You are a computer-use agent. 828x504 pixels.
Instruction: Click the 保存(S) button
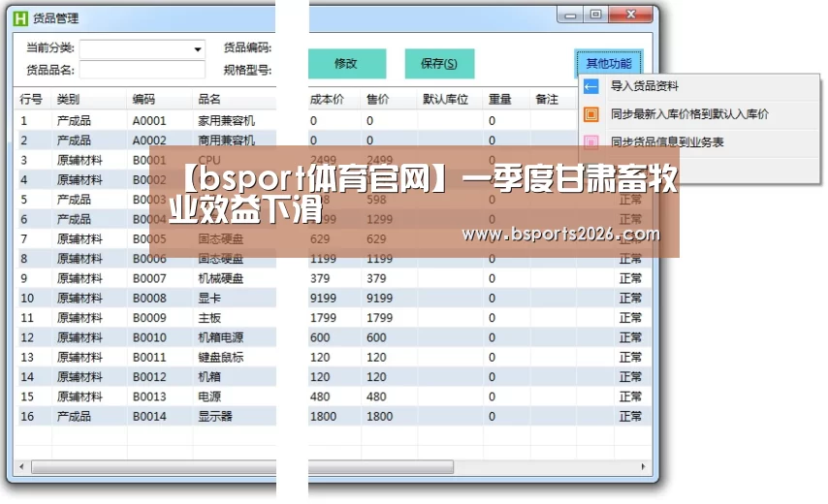[439, 63]
